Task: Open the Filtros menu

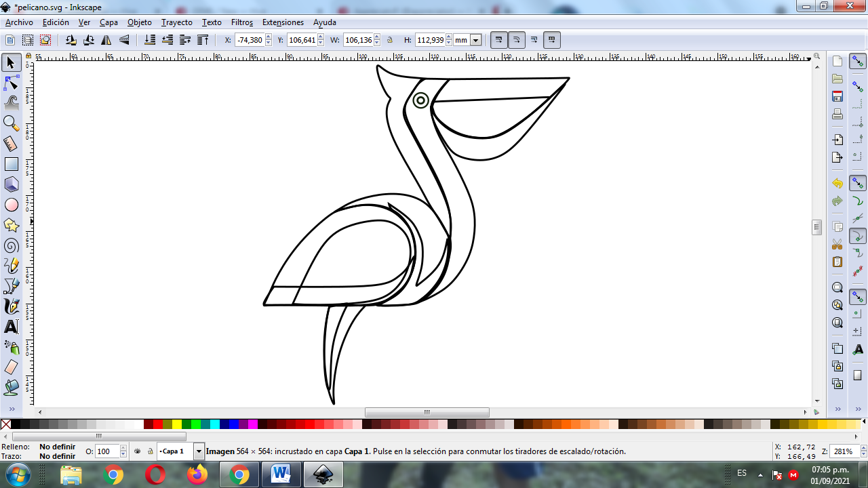Action: [x=242, y=22]
